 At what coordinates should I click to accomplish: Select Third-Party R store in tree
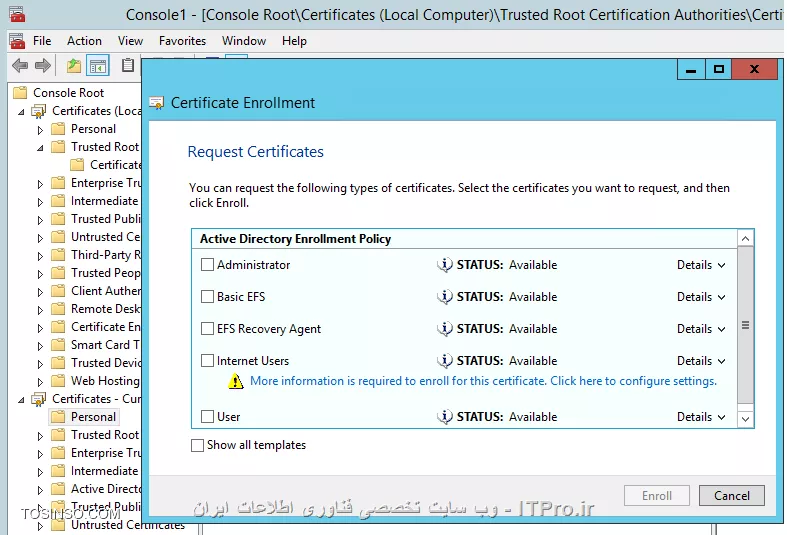click(x=106, y=255)
